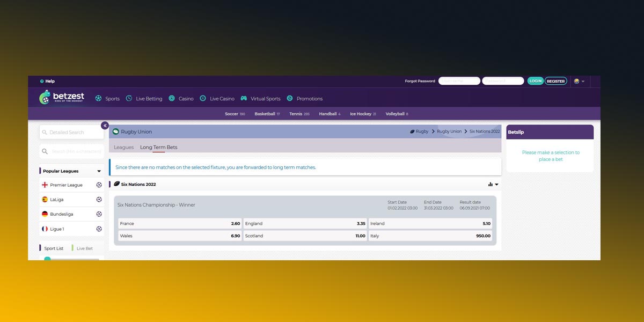Screen dimensions: 644x322
Task: Click the Username input field
Action: 459,81
